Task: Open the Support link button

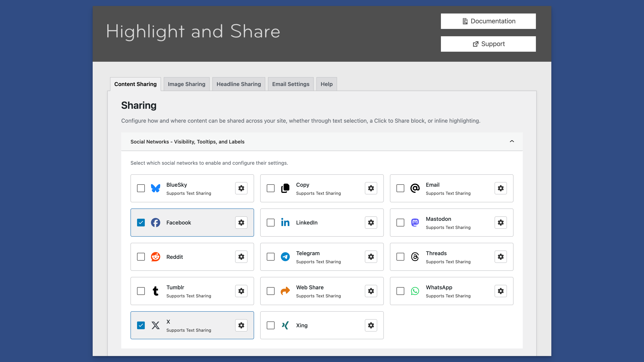Action: pos(488,44)
